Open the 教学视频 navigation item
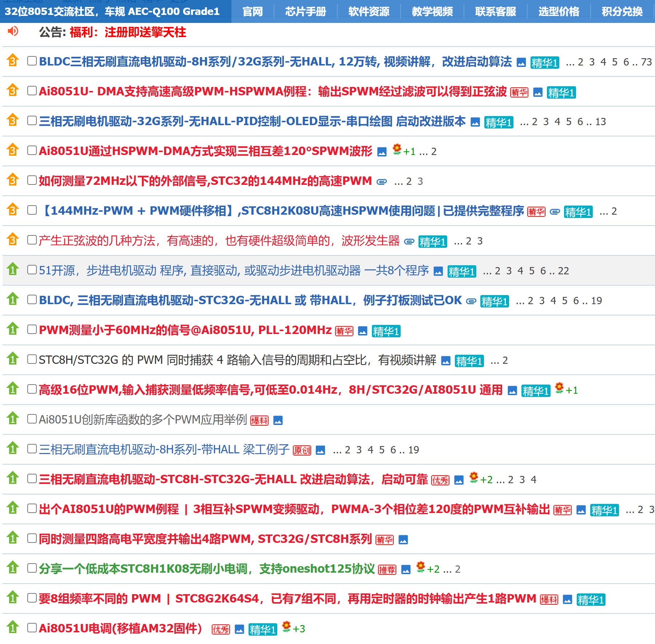This screenshot has width=655, height=644. (x=432, y=12)
